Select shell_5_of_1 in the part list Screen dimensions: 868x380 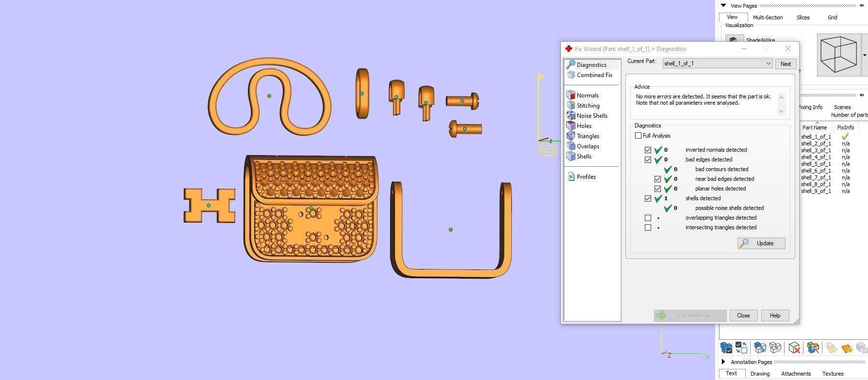(816, 164)
